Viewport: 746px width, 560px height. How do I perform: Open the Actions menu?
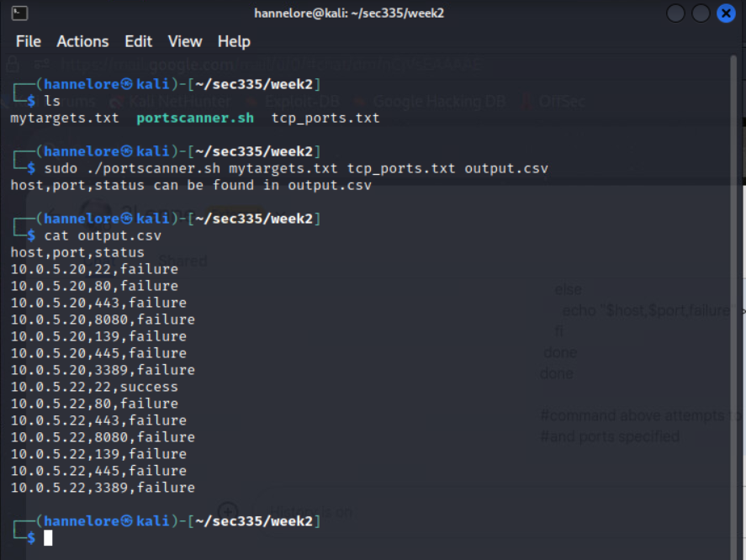[82, 41]
